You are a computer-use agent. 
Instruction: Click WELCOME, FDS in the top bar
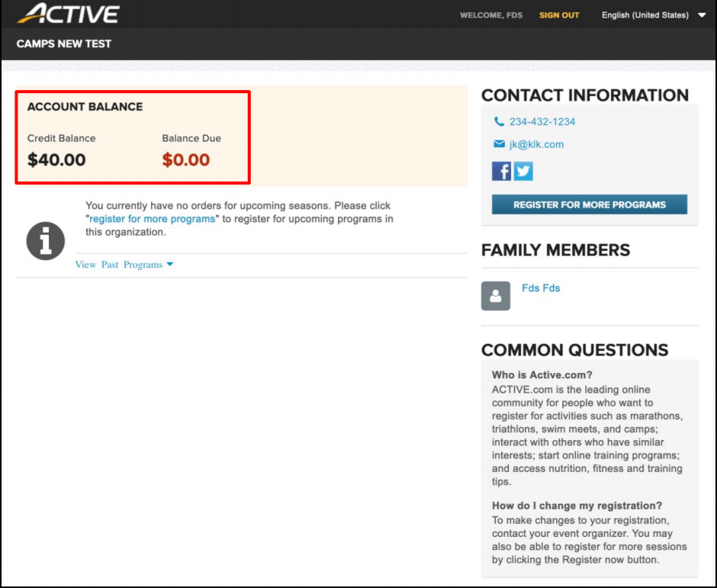(490, 15)
